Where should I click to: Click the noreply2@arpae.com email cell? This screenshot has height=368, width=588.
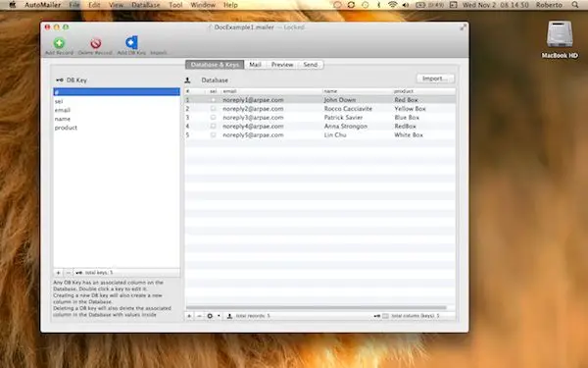point(253,109)
